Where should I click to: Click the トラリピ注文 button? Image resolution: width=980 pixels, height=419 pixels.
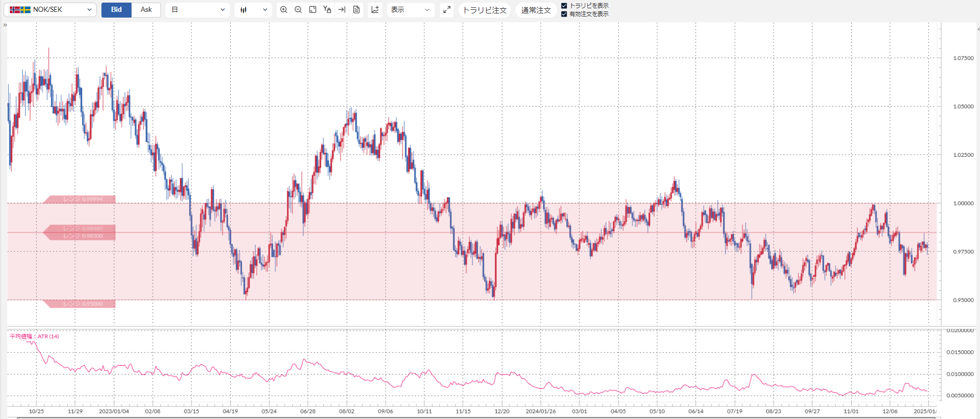click(x=485, y=10)
